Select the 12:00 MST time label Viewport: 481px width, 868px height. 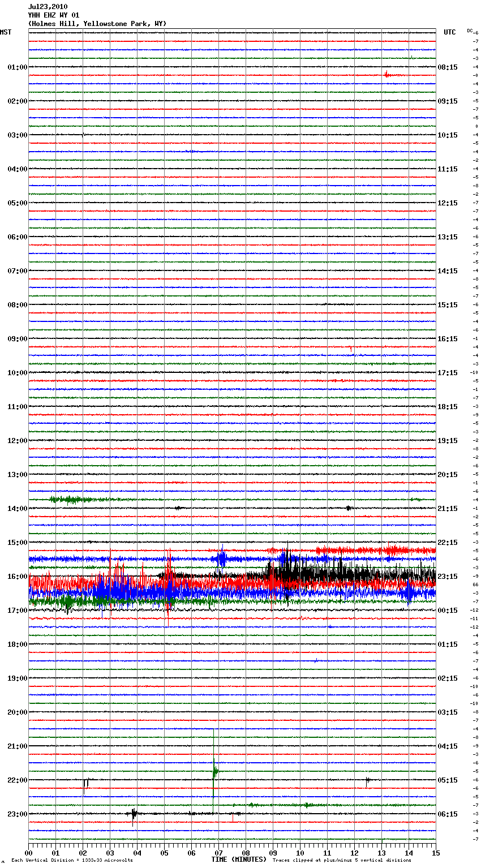18,441
